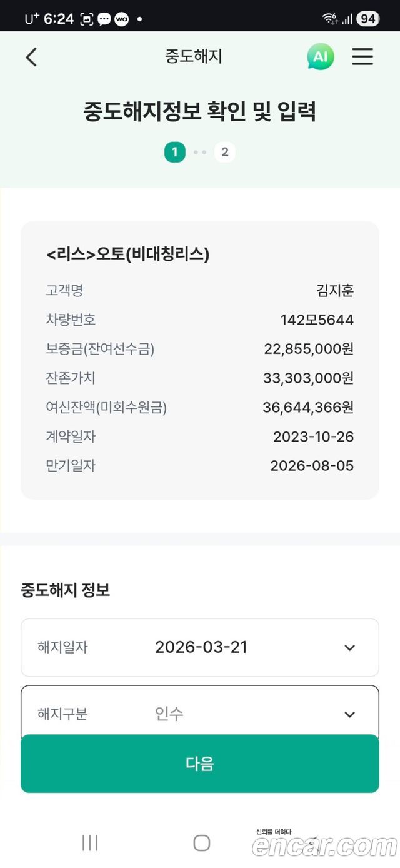This screenshot has height=868, width=400.
Task: Jump to step 2 in the progress indicator
Action: point(225,152)
